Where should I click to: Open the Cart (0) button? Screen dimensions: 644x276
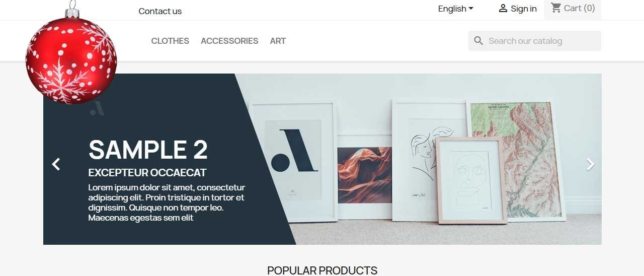pyautogui.click(x=573, y=9)
